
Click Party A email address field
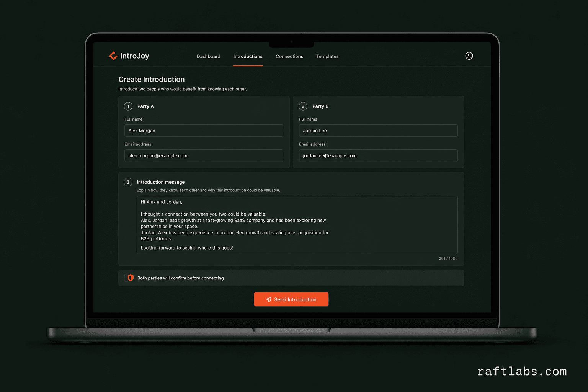point(204,156)
